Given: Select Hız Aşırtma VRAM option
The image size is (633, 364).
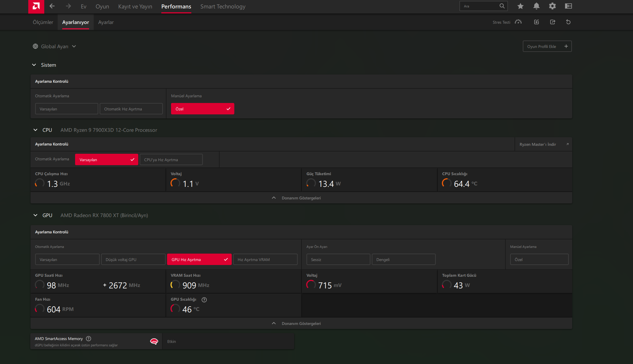Looking at the screenshot, I should point(265,260).
